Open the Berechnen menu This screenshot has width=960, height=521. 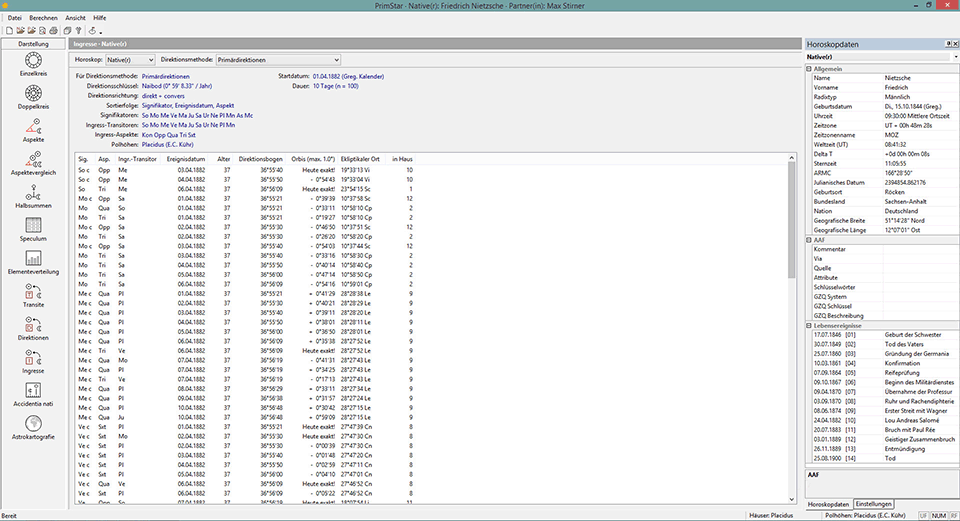click(43, 18)
